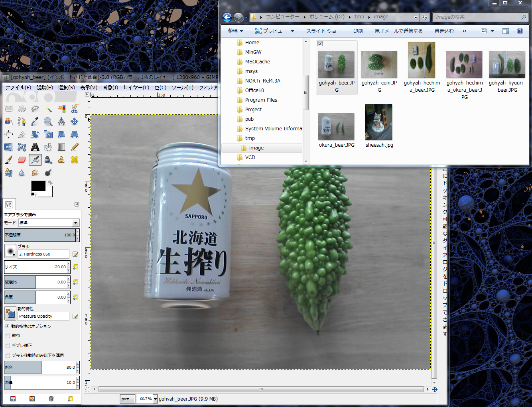Select the Zoom magnifier tool
532x407 pixels.
pyautogui.click(x=48, y=121)
